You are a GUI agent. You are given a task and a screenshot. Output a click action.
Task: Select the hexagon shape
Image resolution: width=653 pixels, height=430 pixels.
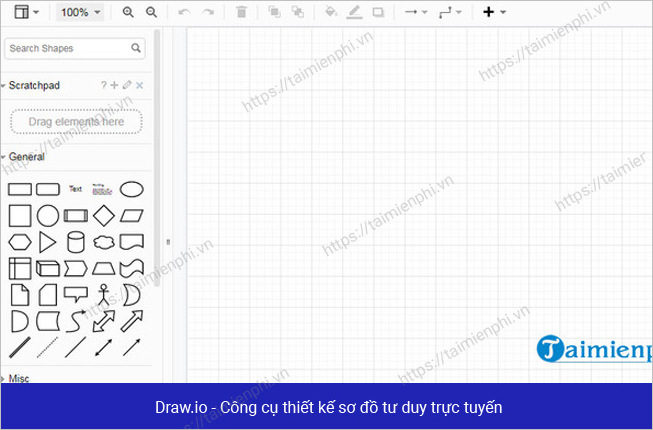(20, 242)
